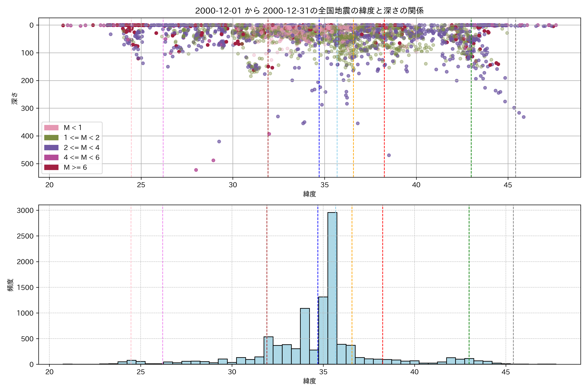The image size is (588, 392).
Task: Click the 500 depth tick label on the scatter plot
Action: (27, 164)
